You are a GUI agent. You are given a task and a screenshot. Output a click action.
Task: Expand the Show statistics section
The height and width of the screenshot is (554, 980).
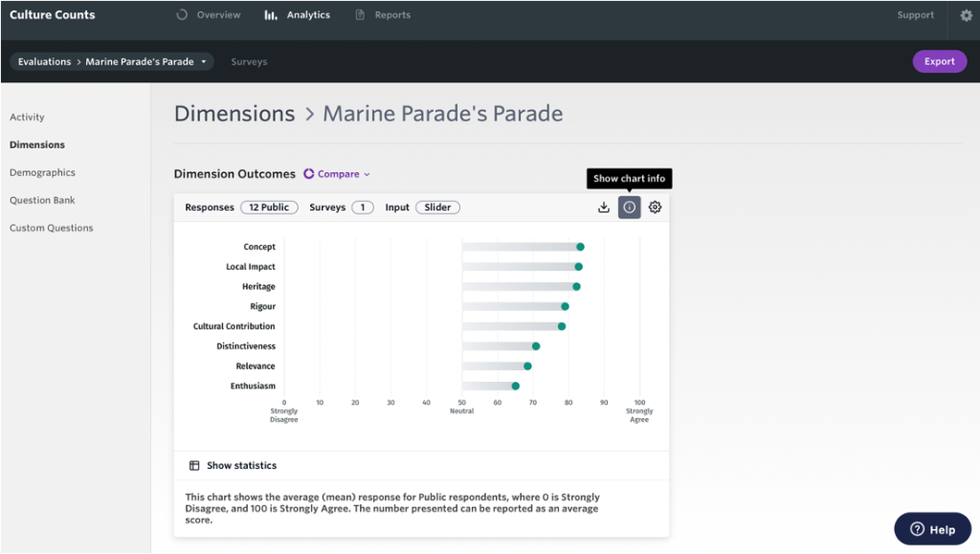click(234, 465)
